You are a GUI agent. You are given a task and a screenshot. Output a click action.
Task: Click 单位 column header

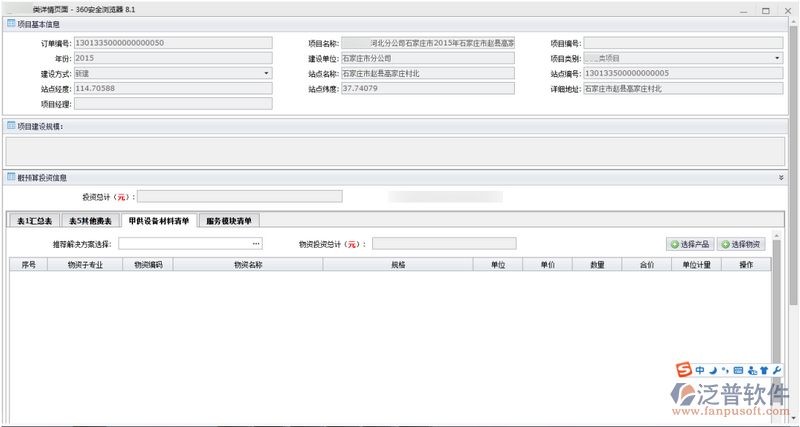[498, 264]
